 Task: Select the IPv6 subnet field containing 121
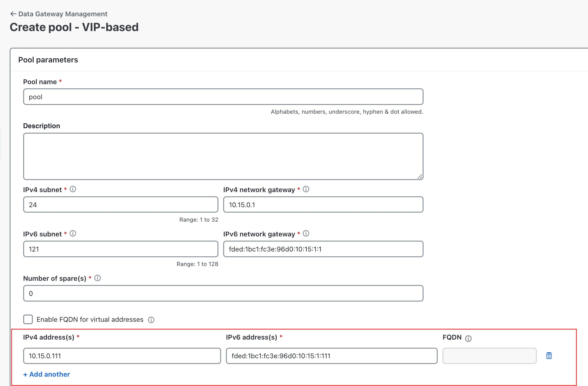tap(120, 249)
